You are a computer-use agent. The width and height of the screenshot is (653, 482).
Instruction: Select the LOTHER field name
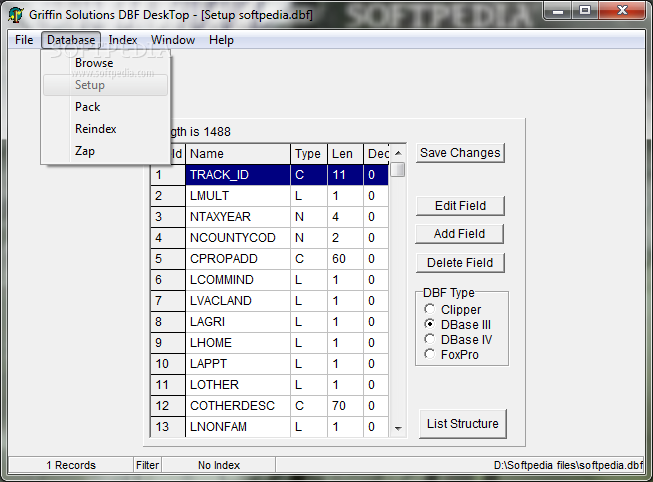pyautogui.click(x=238, y=385)
